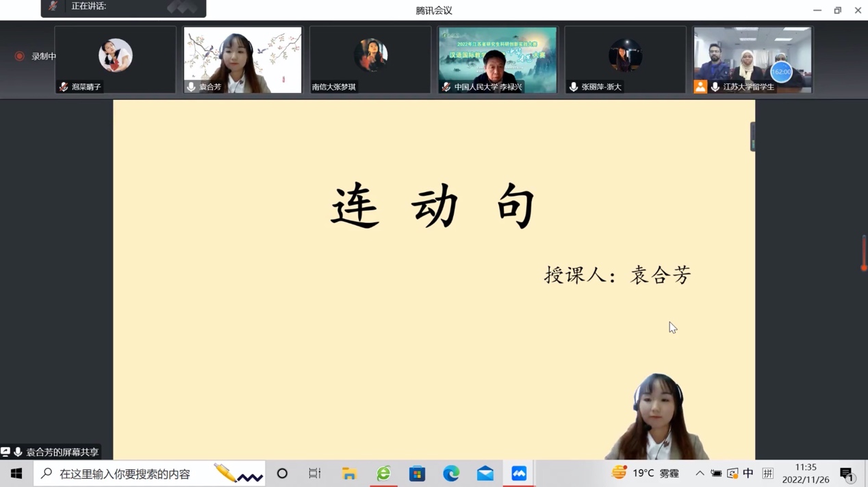Viewport: 868px width, 487px height.
Task: Launch File Explorer from the taskbar
Action: click(x=349, y=473)
